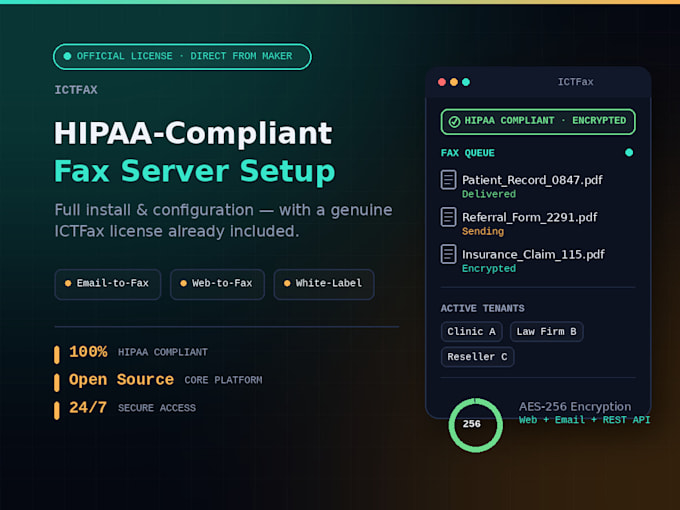The image size is (680, 510).
Task: Click the Sending status label
Action: click(x=483, y=232)
